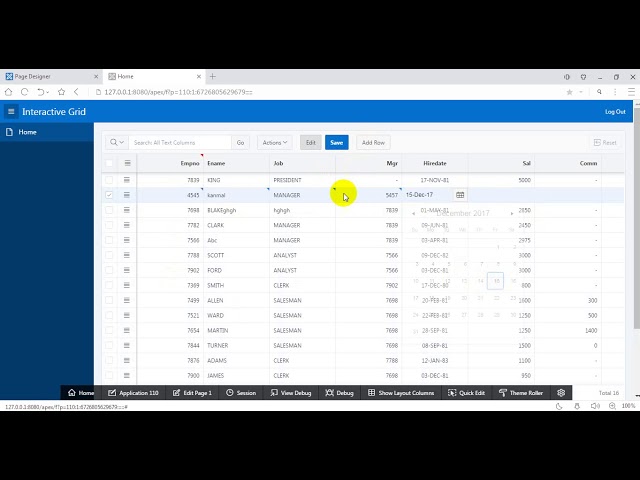Viewport: 640px width, 480px height.
Task: Open the calendar date picker icon
Action: [x=460, y=195]
